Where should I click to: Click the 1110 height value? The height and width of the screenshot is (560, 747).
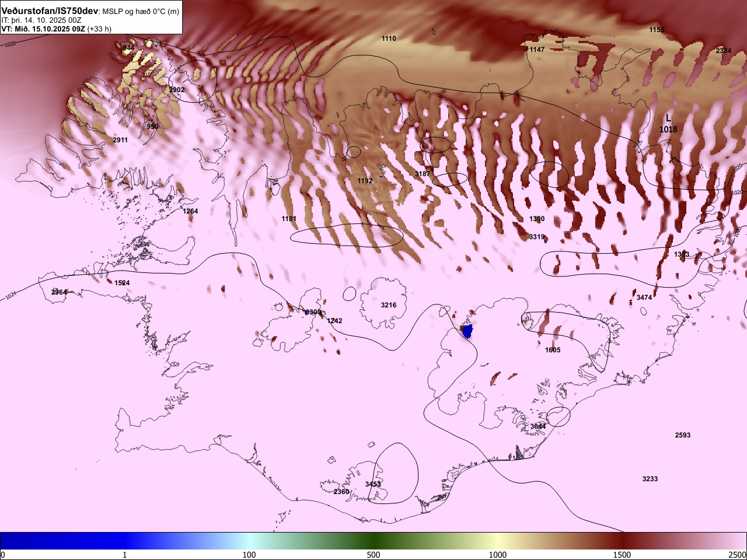pos(389,38)
